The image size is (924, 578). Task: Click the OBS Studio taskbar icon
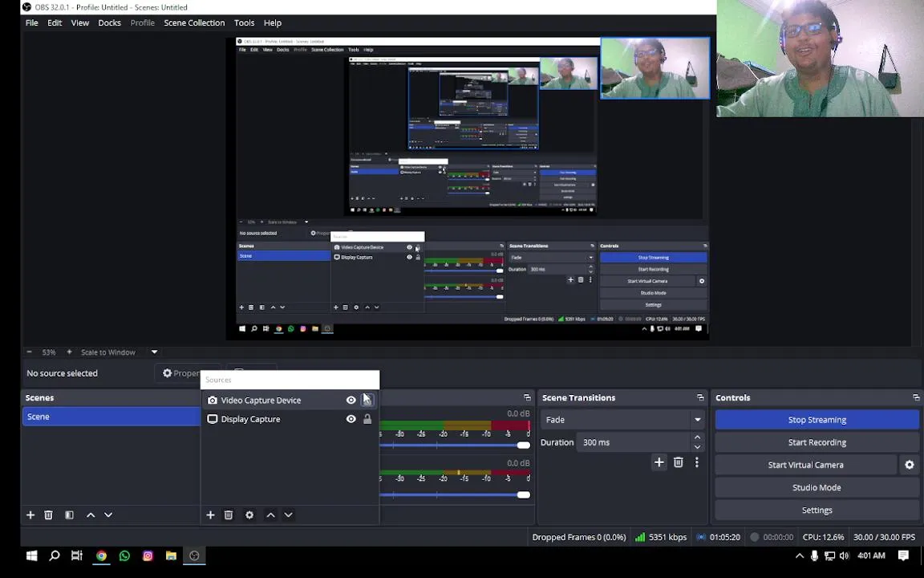click(194, 556)
